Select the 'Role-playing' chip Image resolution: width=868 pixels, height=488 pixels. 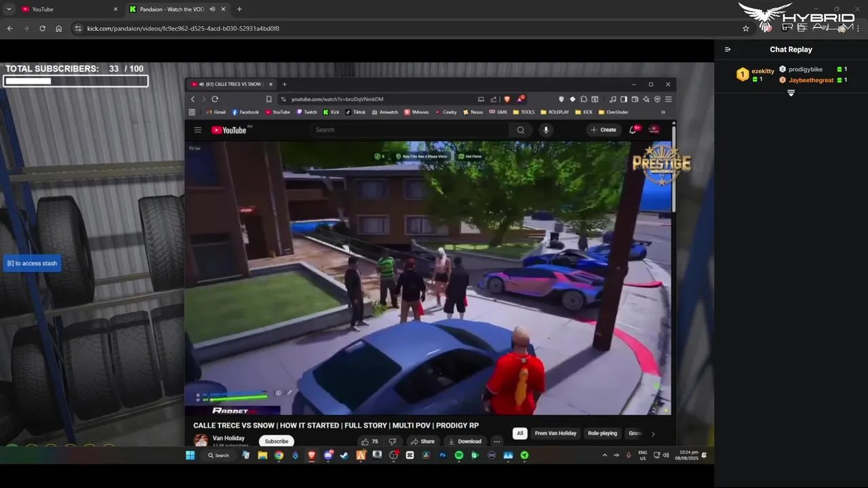coord(602,433)
